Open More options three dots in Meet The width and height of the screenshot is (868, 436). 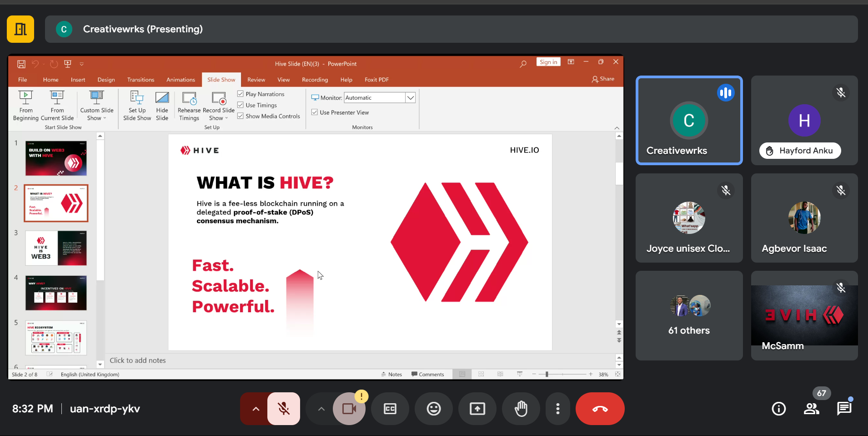point(558,409)
